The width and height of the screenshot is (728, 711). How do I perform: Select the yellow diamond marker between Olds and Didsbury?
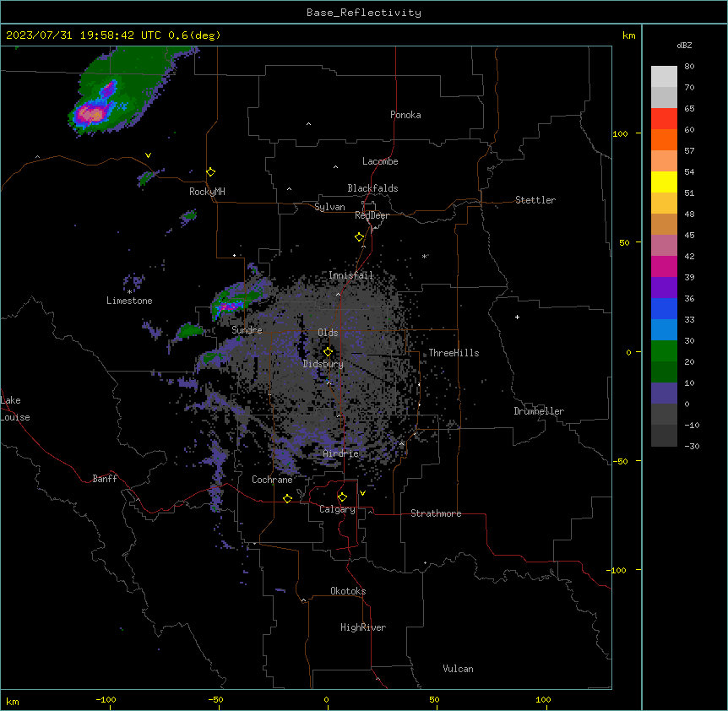[x=328, y=352]
